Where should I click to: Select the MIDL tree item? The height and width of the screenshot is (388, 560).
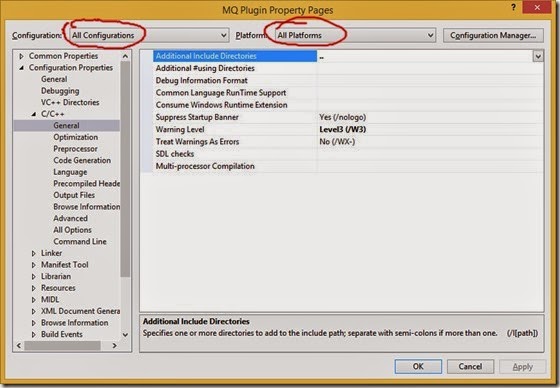pos(50,299)
